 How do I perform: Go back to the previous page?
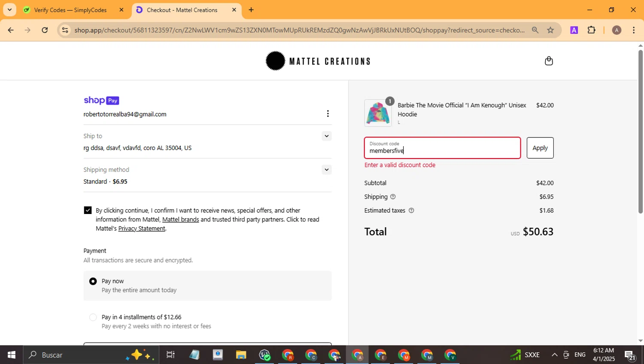coord(11,30)
